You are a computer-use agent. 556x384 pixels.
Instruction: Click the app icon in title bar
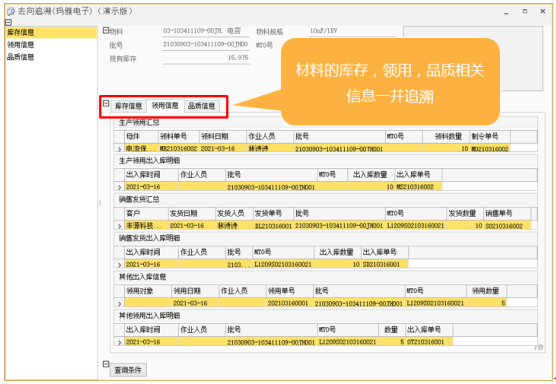pos(11,12)
